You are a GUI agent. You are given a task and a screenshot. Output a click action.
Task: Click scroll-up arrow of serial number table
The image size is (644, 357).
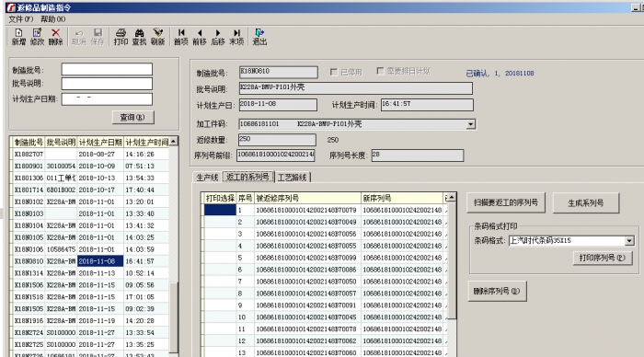(451, 198)
